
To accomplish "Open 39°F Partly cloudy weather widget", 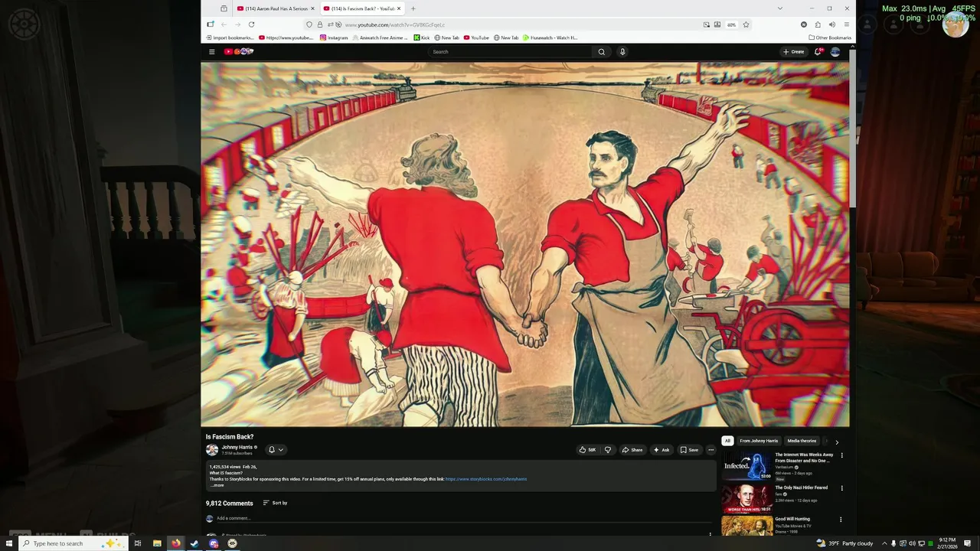I will (x=844, y=543).
